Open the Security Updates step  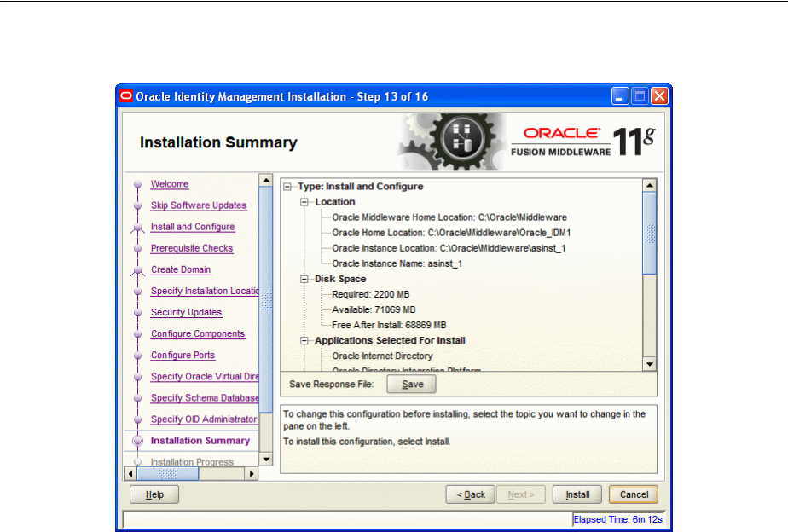(x=186, y=313)
